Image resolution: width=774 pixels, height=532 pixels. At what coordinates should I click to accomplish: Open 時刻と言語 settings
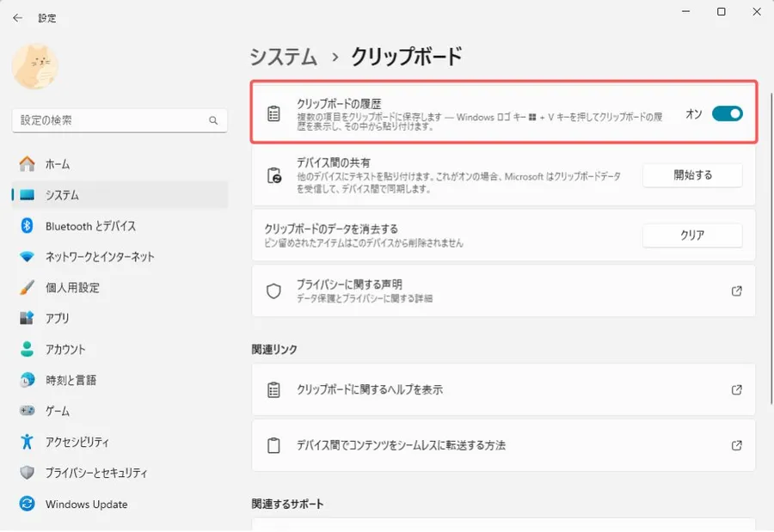point(71,380)
